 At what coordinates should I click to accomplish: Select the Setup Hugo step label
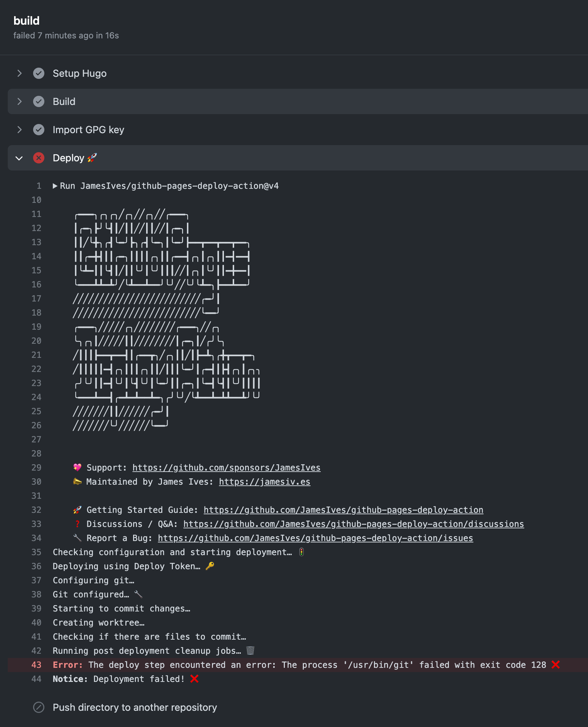pos(80,73)
